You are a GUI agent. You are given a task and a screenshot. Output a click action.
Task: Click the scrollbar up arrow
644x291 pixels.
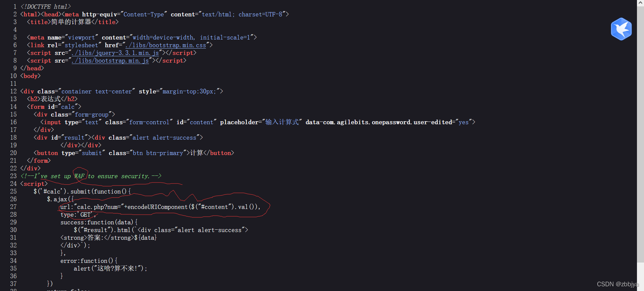click(640, 3)
